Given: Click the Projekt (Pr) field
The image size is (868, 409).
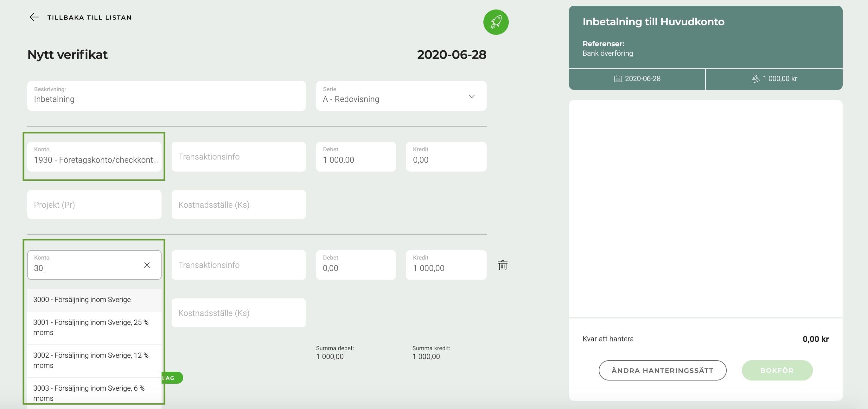Looking at the screenshot, I should [x=94, y=205].
